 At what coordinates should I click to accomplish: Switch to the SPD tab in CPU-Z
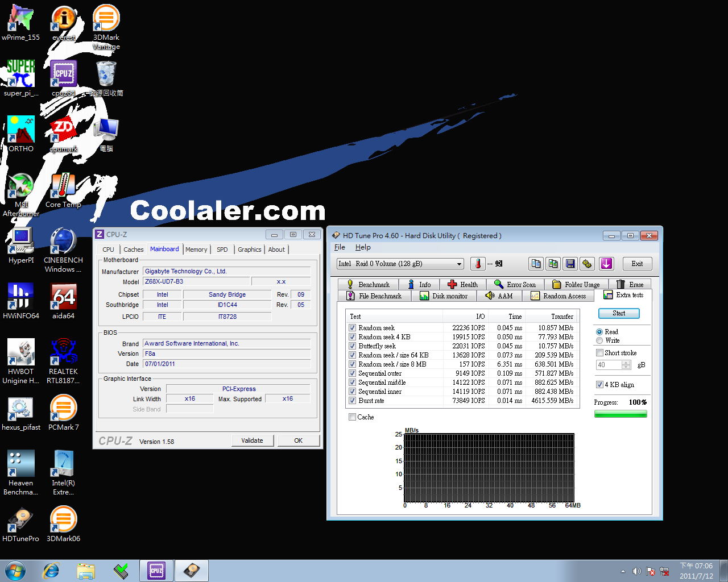pyautogui.click(x=222, y=250)
